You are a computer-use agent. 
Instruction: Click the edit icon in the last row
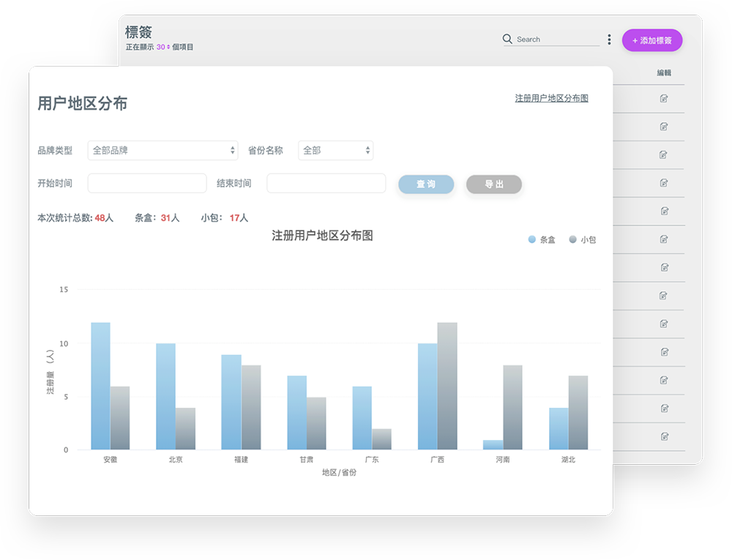click(x=664, y=436)
